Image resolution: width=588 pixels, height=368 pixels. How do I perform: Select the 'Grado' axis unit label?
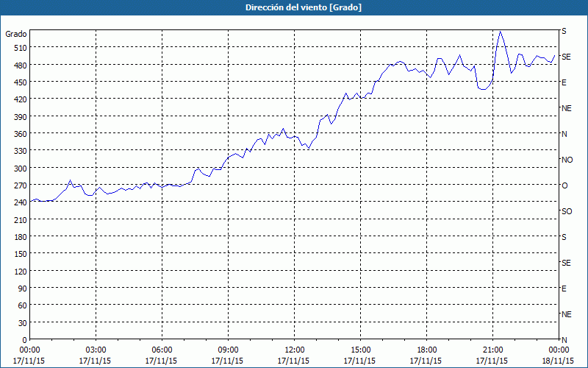point(16,34)
